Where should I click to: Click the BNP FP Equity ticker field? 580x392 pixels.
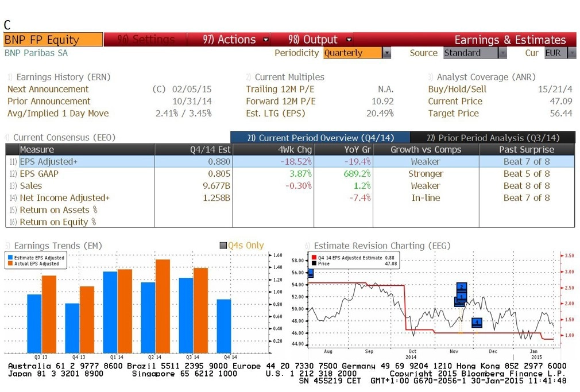pos(53,40)
